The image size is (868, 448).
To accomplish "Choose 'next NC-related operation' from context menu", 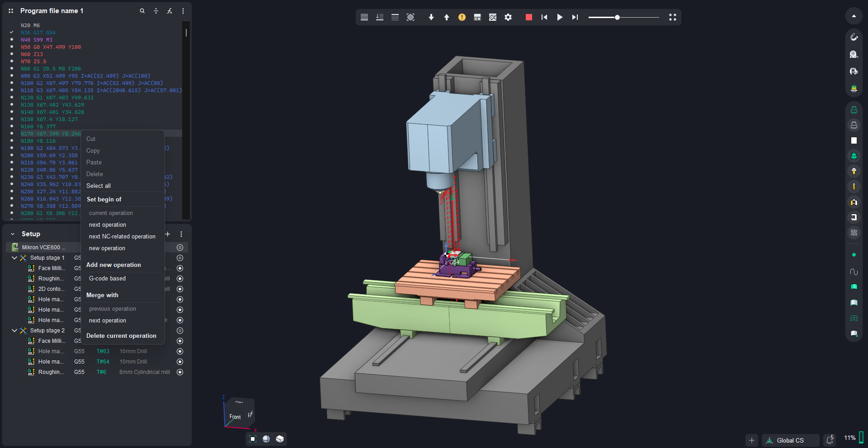I will (122, 237).
